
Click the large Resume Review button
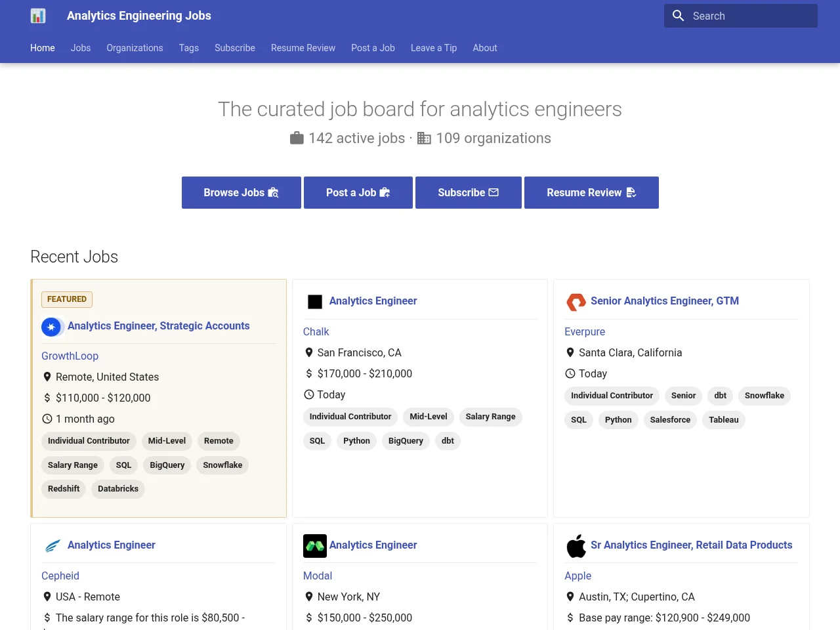point(591,192)
